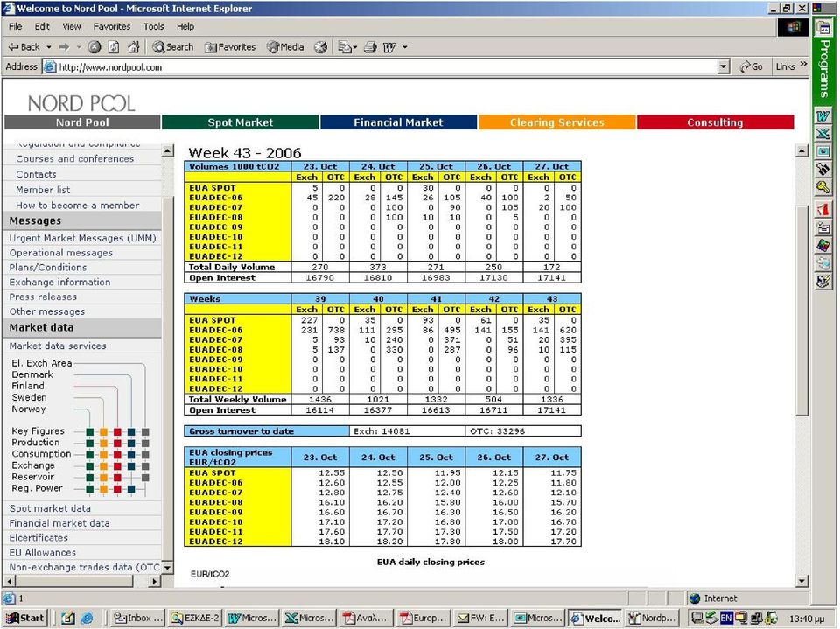Click the Gross turnover to date label
Image resolution: width=840 pixels, height=629 pixels.
click(241, 430)
